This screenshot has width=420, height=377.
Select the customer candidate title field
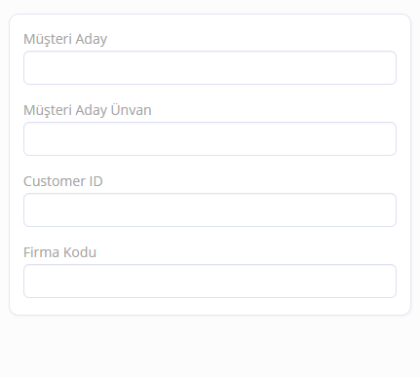click(210, 139)
